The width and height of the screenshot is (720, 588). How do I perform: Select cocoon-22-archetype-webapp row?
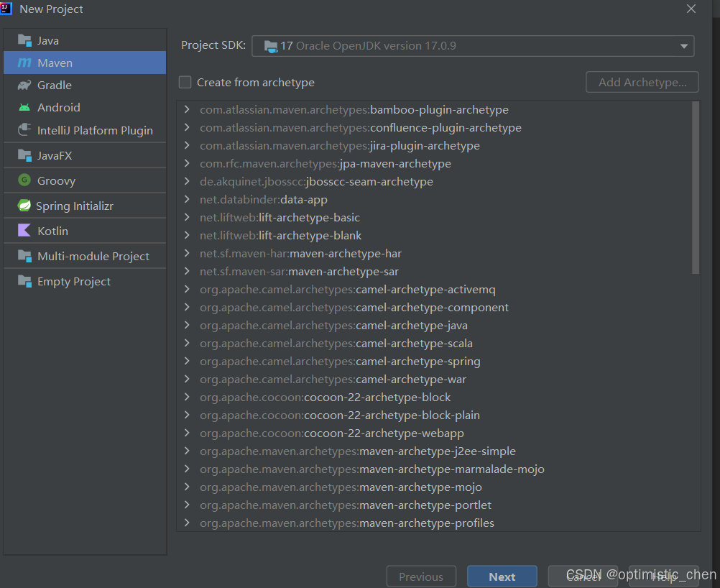(x=434, y=433)
